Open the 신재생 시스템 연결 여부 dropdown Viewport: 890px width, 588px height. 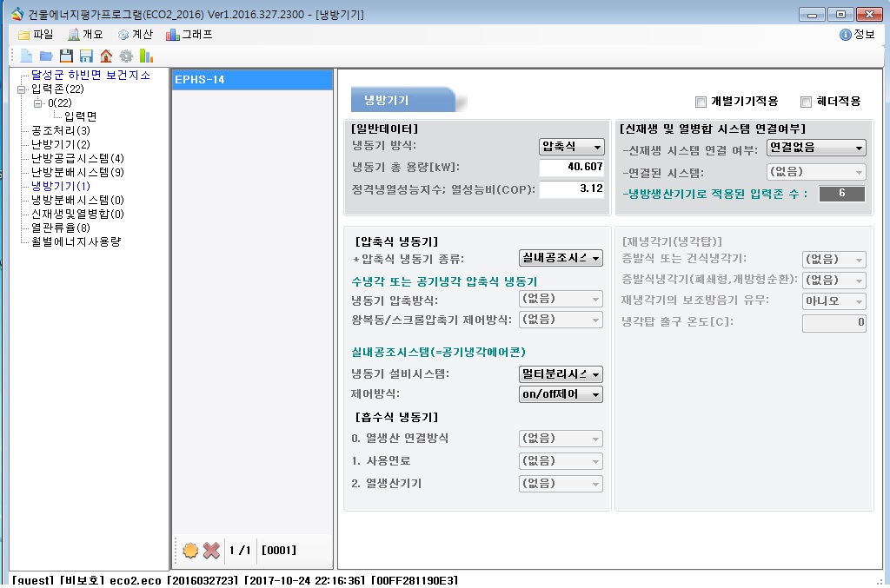point(816,148)
